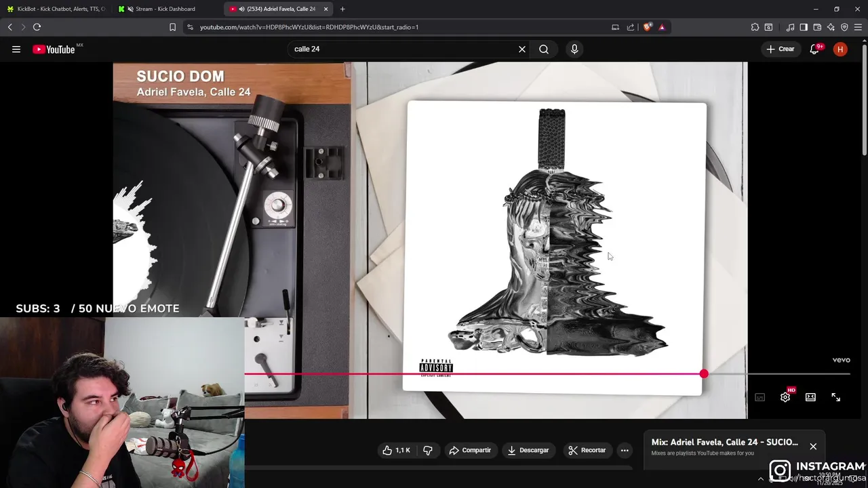Viewport: 868px width, 488px height.
Task: Enter full screen mode
Action: coord(835,397)
